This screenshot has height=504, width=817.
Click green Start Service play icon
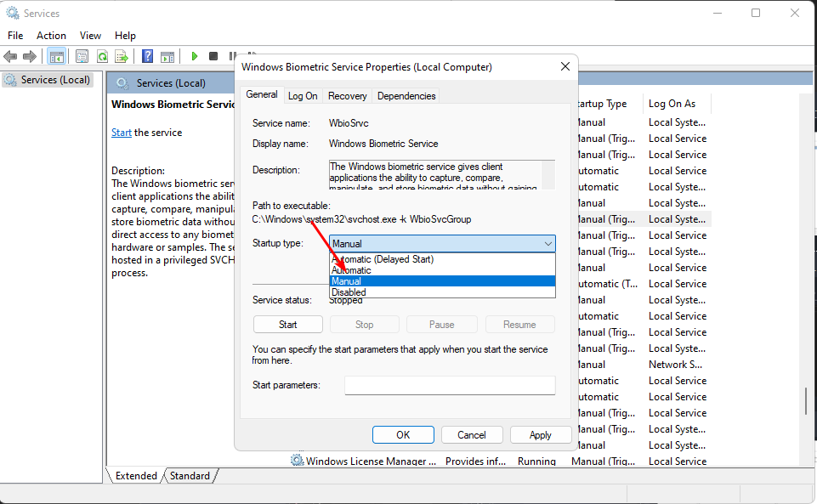[x=195, y=56]
